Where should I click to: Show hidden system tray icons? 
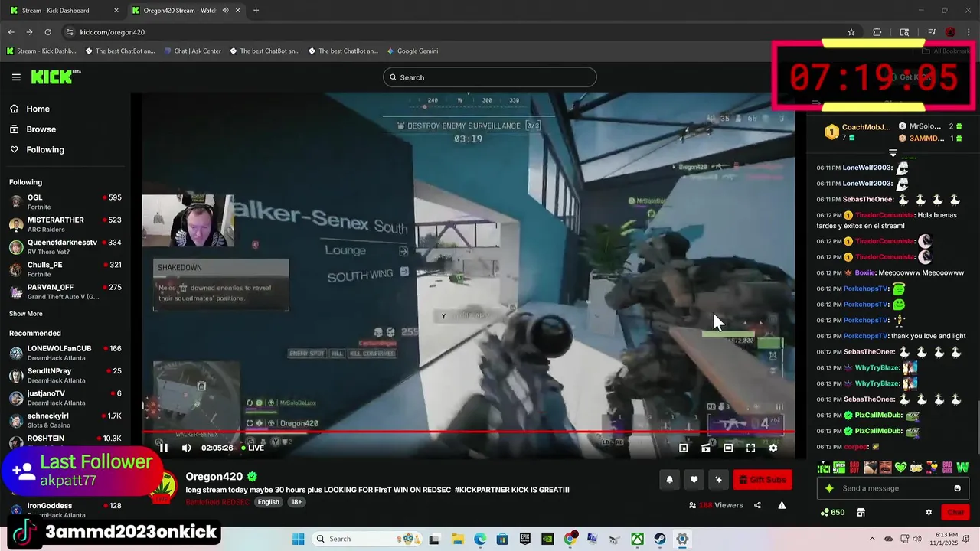pos(872,539)
